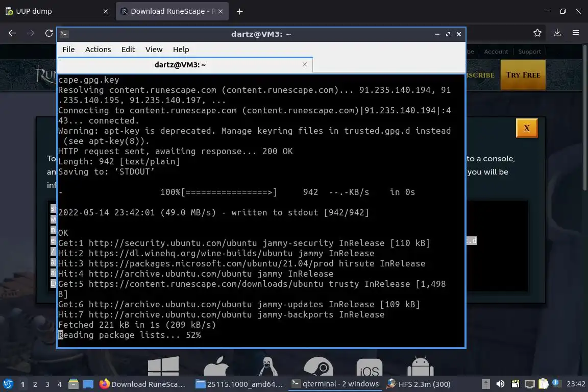Image resolution: width=588 pixels, height=392 pixels.
Task: Open the View menu in qterminal
Action: pyautogui.click(x=154, y=50)
